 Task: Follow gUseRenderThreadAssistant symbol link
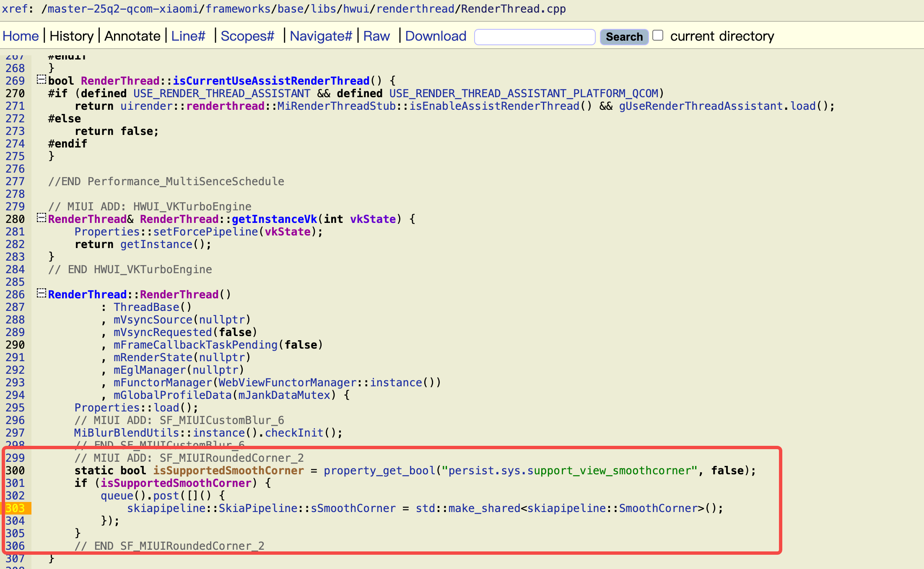(x=701, y=106)
